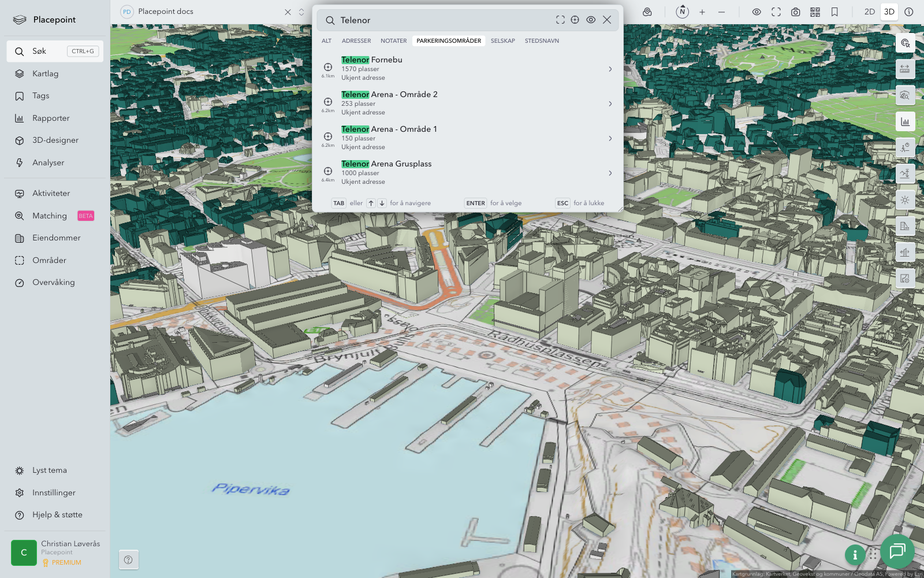
Task: Toggle the eye visibility icon in search bar
Action: [x=591, y=20]
